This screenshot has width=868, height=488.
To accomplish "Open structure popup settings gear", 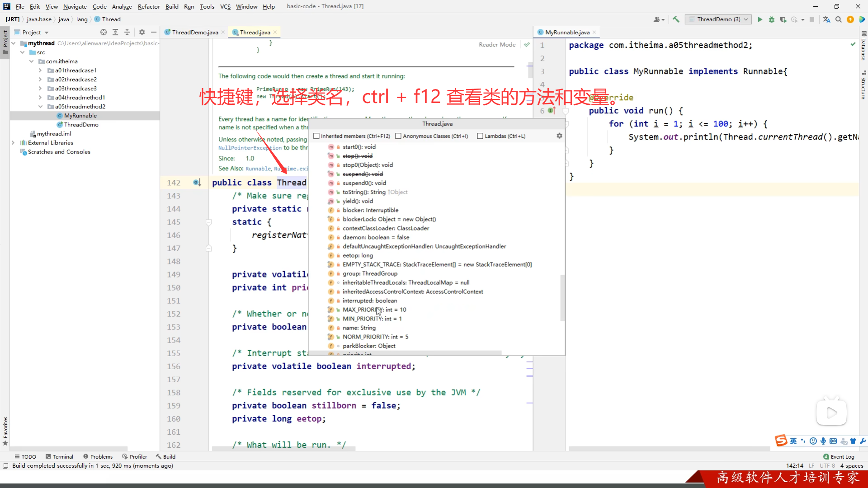I will coord(559,136).
